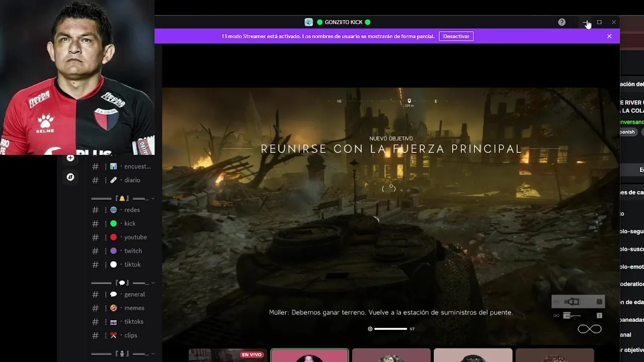This screenshot has height=362, width=644.
Task: Click the crosshair reticle in the game stream
Action: click(389, 188)
